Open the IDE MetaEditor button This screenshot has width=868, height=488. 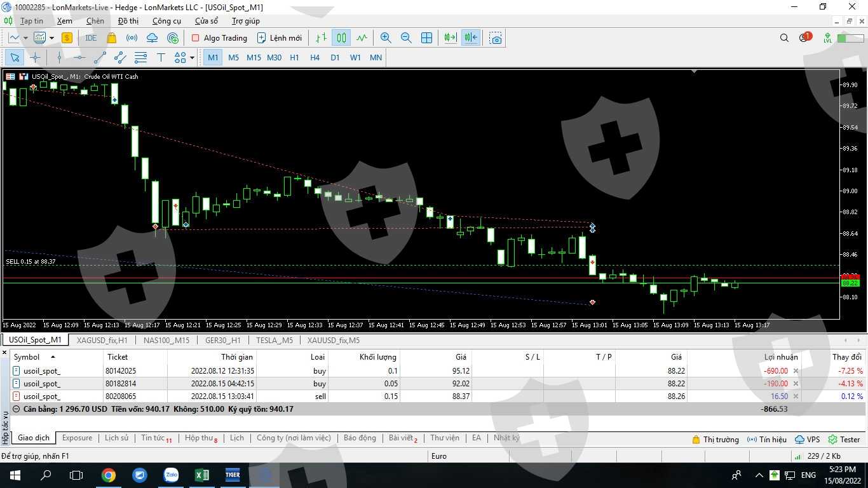pyautogui.click(x=91, y=38)
